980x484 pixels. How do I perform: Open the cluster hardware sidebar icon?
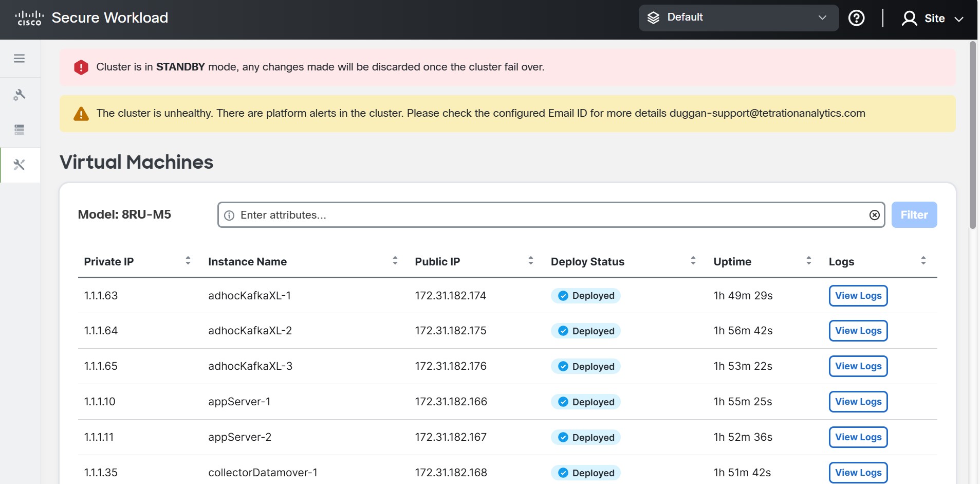(20, 130)
